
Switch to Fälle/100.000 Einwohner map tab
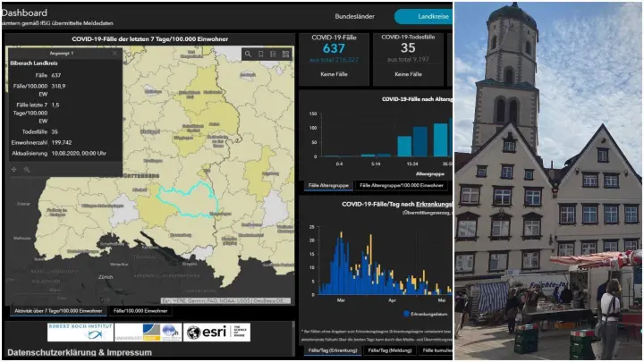[141, 310]
